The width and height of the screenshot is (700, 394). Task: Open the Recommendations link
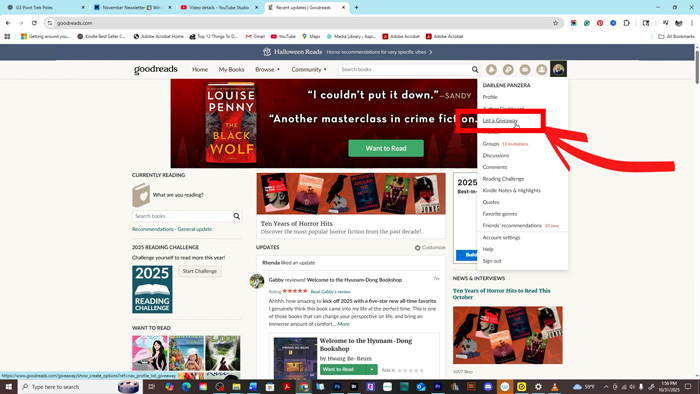click(152, 229)
